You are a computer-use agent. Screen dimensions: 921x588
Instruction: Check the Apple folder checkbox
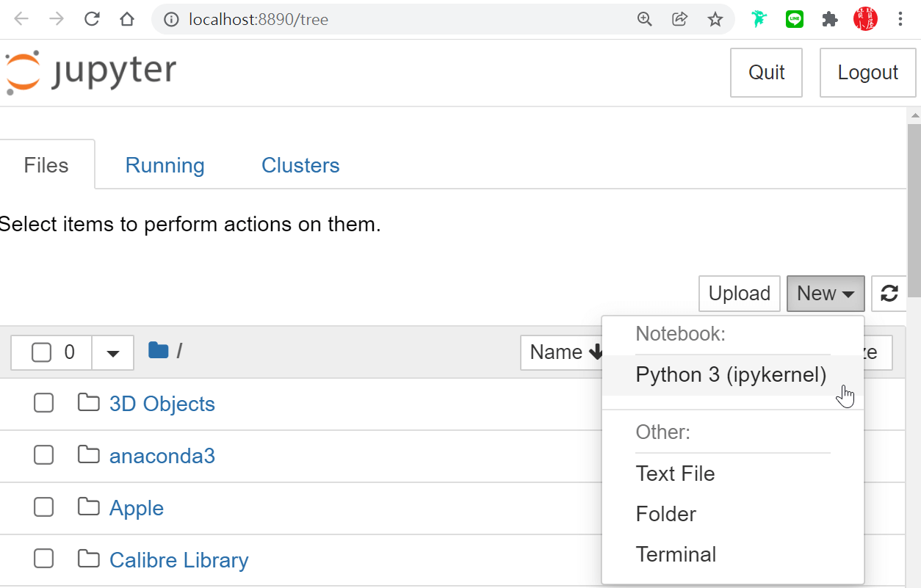[44, 507]
